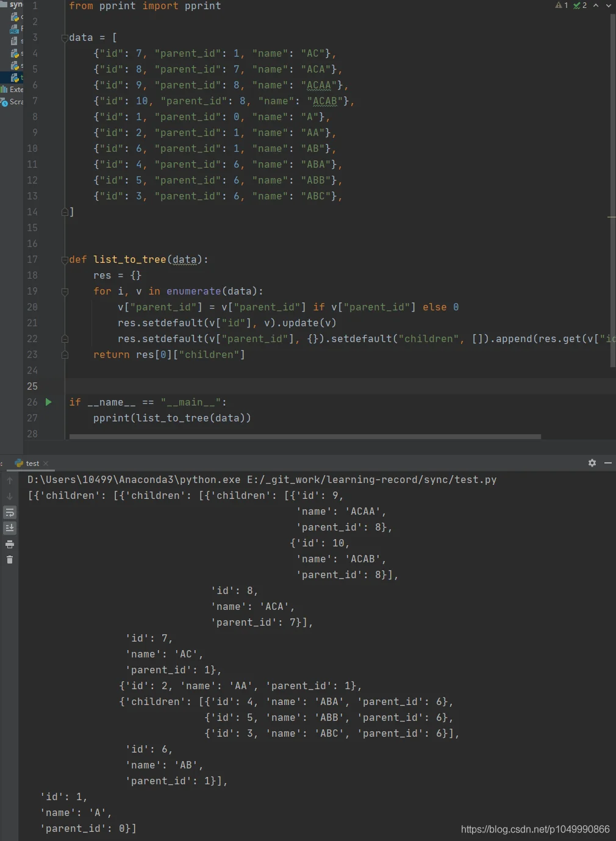The height and width of the screenshot is (841, 616).
Task: Open run panel settings via the gear icon
Action: [592, 463]
